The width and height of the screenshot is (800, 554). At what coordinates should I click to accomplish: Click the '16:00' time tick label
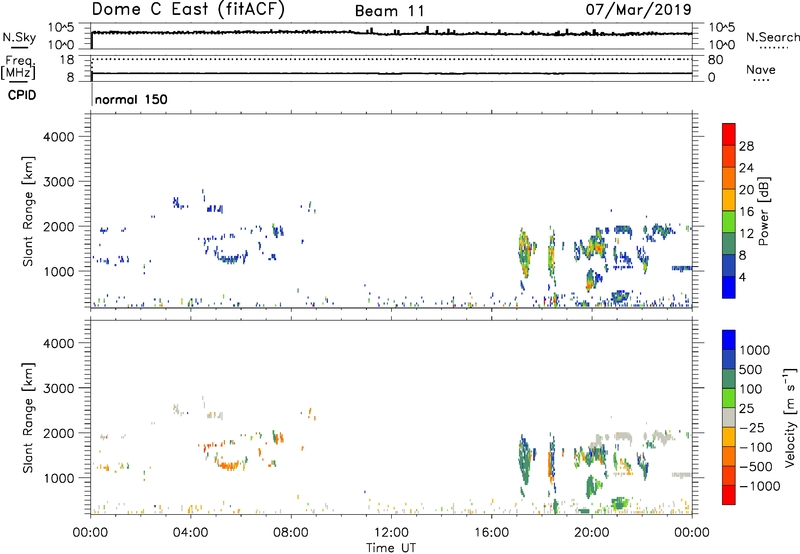click(491, 533)
